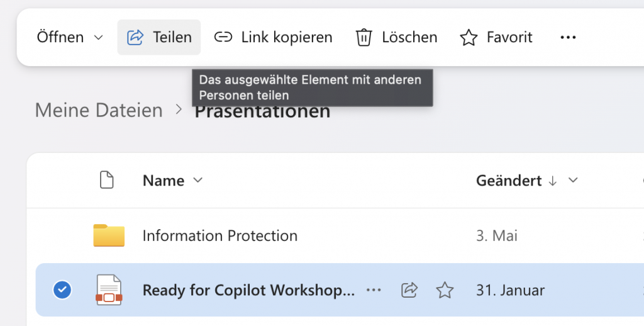Click the Link kopieren chain icon

pyautogui.click(x=223, y=38)
